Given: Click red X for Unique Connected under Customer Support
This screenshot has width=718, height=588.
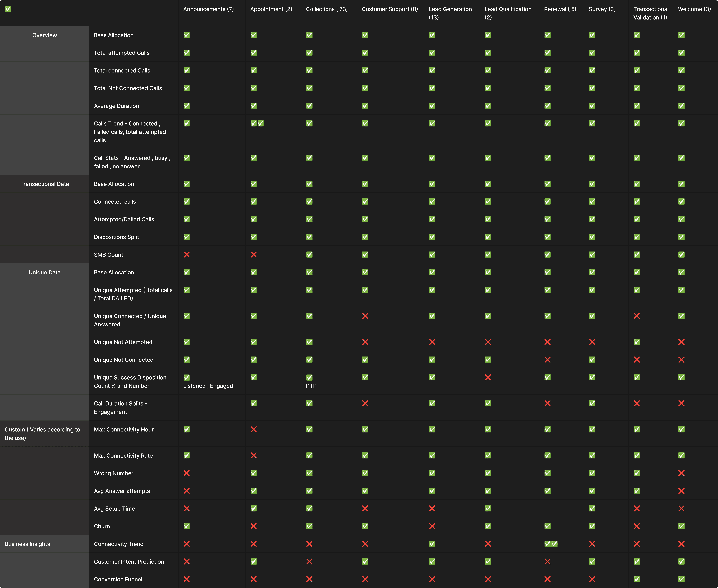Looking at the screenshot, I should 365,316.
